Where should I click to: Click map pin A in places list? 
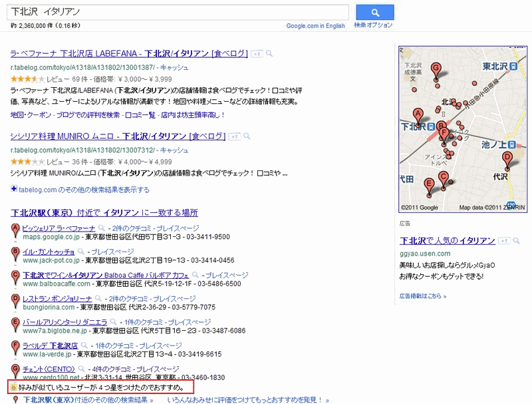click(15, 230)
